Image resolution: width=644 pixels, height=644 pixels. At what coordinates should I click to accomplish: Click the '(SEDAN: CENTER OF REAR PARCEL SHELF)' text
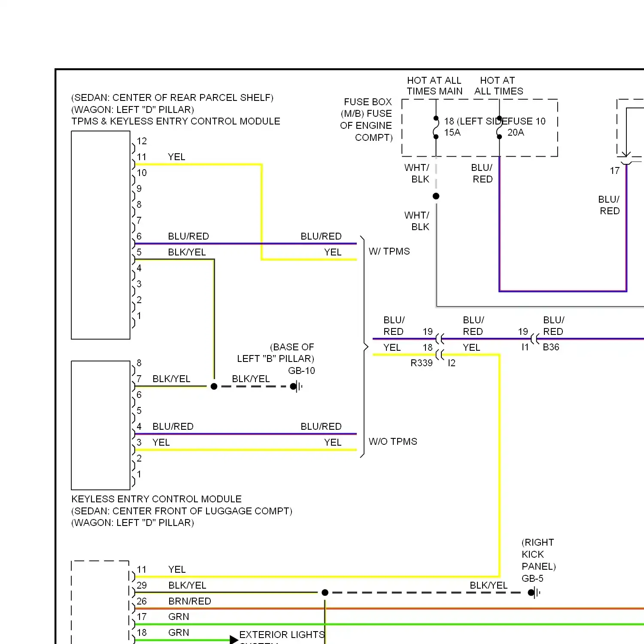[172, 98]
